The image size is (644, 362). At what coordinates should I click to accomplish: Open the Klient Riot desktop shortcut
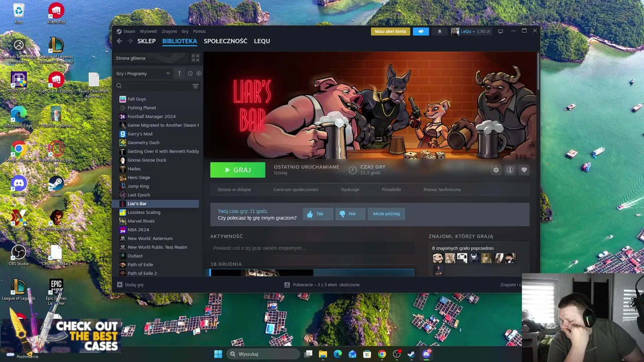[56, 14]
